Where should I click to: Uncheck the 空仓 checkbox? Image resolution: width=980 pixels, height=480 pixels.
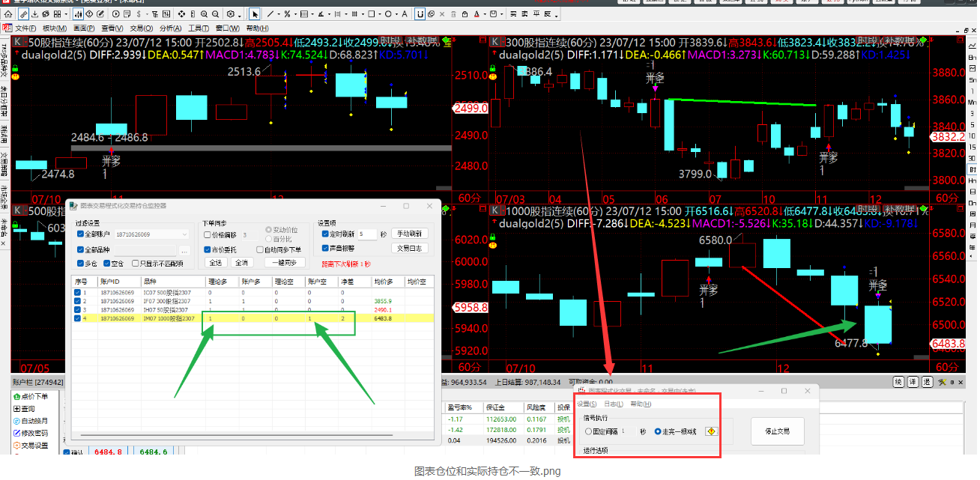[x=107, y=264]
